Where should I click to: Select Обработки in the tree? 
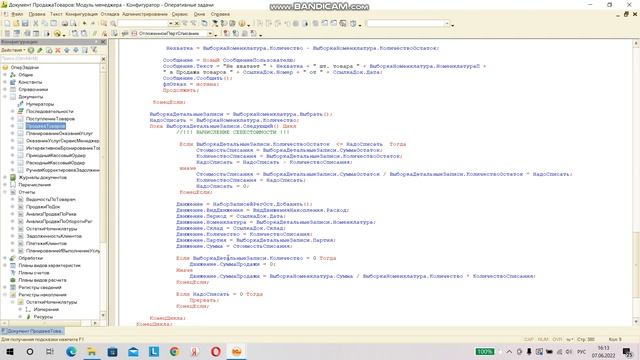(31, 258)
